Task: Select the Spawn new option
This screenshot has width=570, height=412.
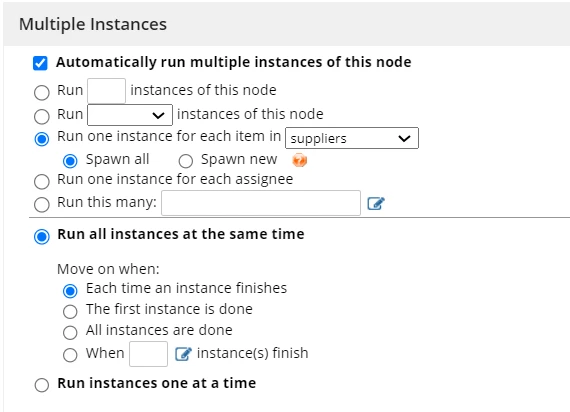Action: click(x=186, y=161)
